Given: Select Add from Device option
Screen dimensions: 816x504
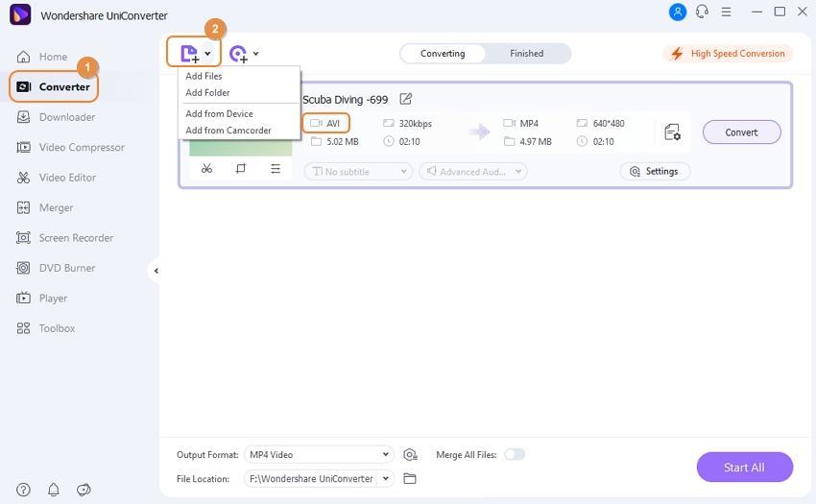Looking at the screenshot, I should (219, 113).
